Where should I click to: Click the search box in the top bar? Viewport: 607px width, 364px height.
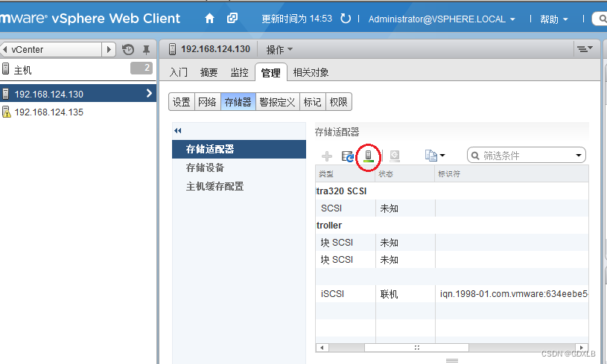point(600,19)
